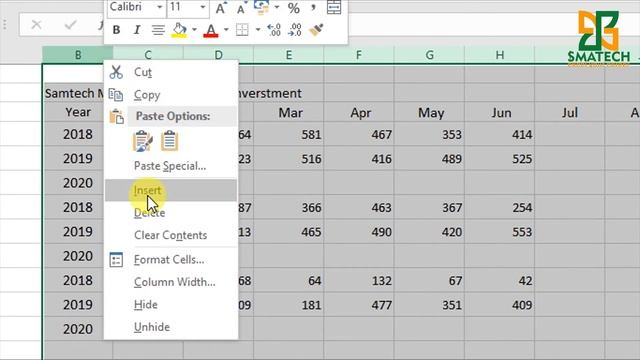Click cell with value 414

[x=500, y=134]
